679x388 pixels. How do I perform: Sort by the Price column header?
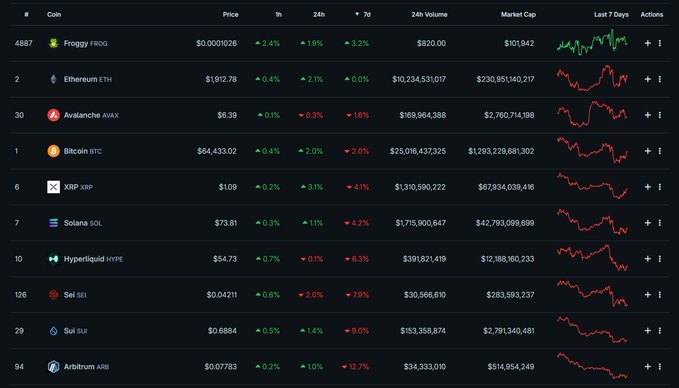pos(230,14)
